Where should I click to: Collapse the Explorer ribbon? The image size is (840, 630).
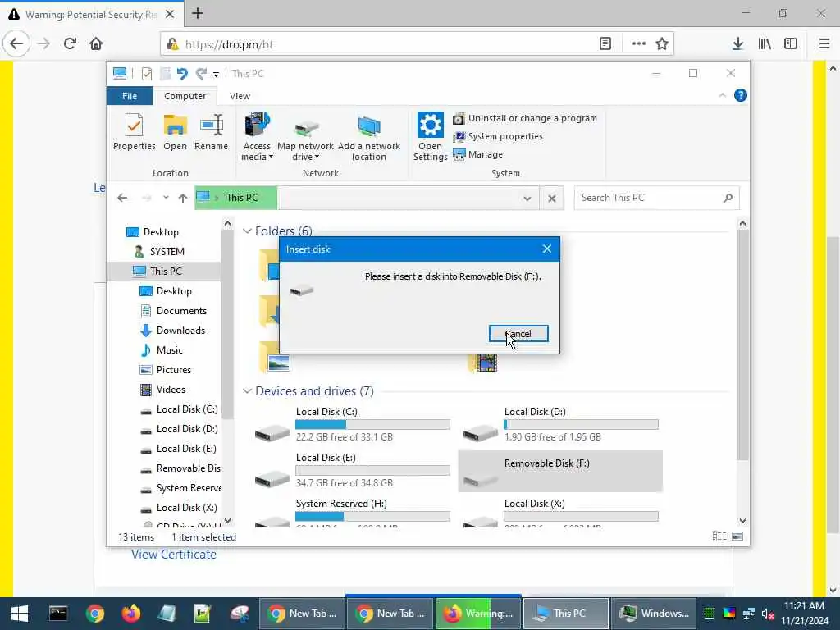point(722,95)
